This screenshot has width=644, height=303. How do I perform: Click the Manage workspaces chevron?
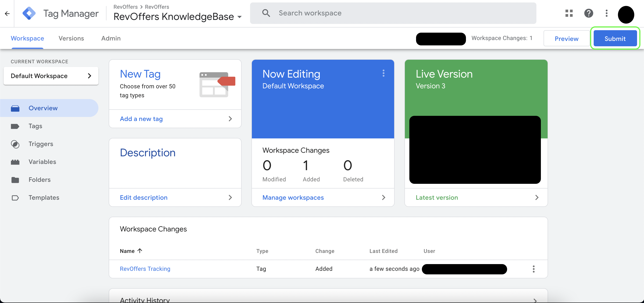pyautogui.click(x=383, y=197)
